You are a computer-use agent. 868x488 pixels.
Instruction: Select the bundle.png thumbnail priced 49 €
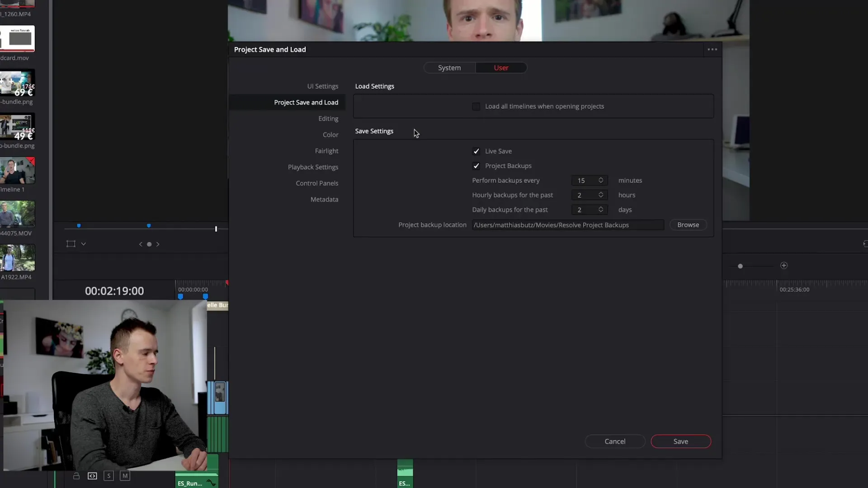(17, 127)
